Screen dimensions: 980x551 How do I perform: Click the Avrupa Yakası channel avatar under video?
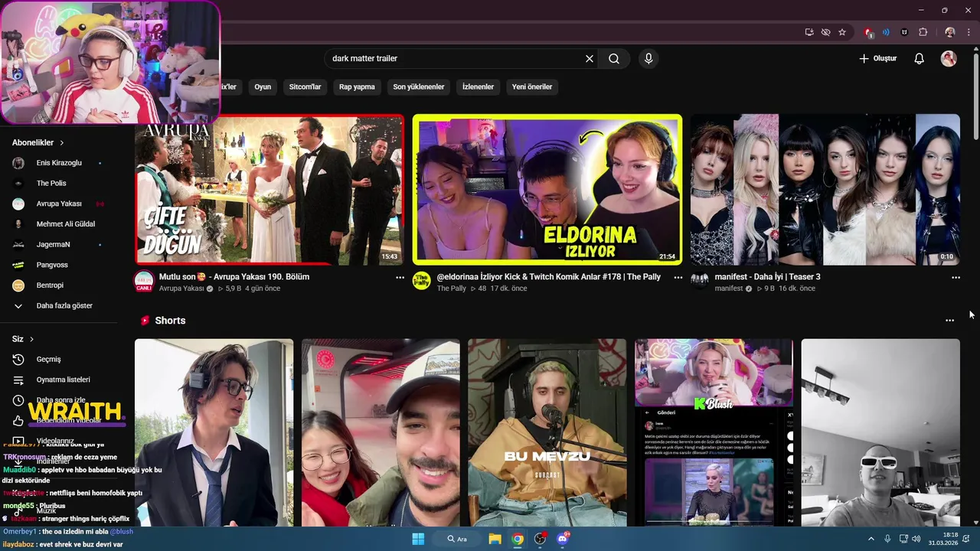point(144,282)
